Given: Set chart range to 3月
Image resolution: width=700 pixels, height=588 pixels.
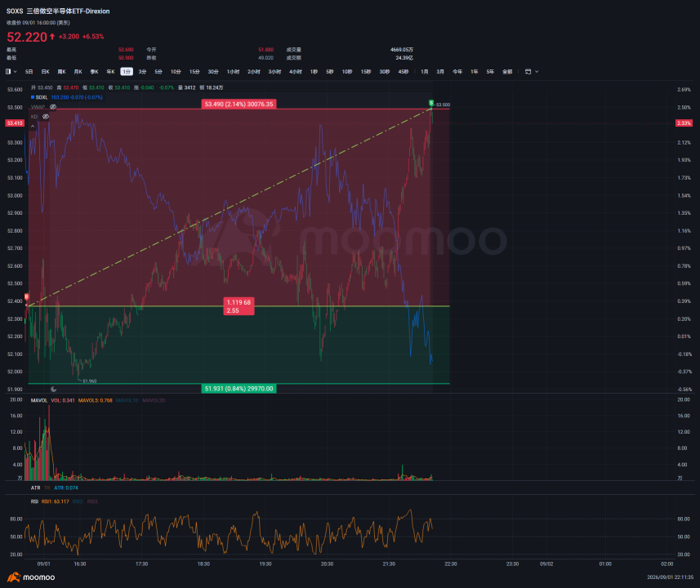Looking at the screenshot, I should (440, 71).
